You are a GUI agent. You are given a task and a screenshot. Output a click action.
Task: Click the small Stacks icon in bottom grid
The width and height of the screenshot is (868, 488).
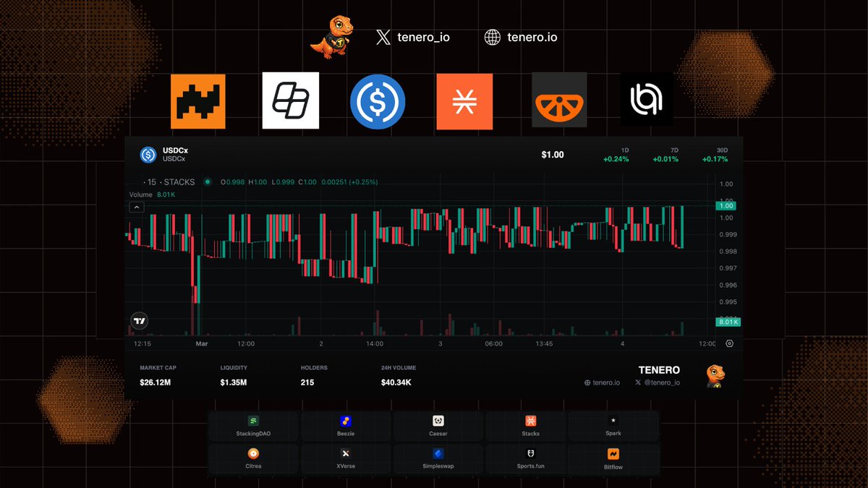point(530,421)
